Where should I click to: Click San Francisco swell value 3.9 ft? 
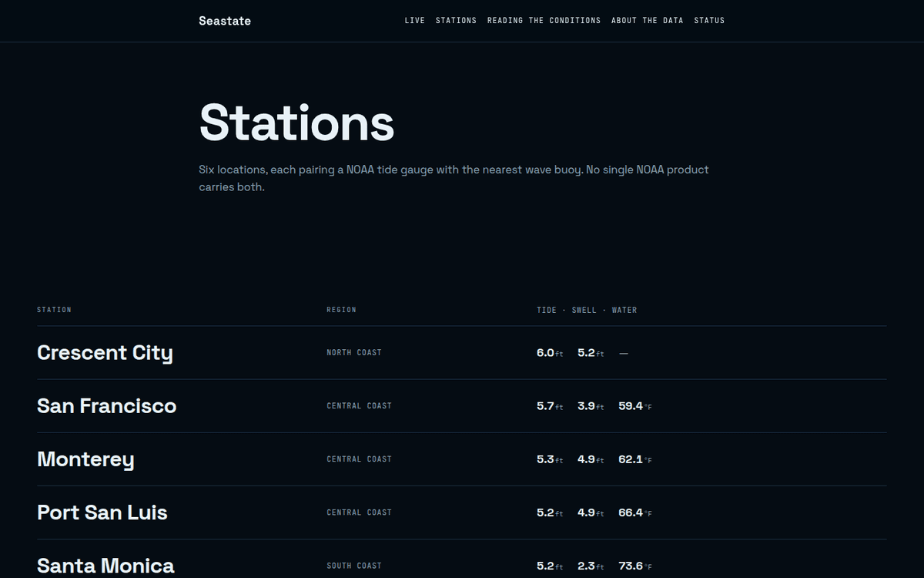click(x=591, y=406)
